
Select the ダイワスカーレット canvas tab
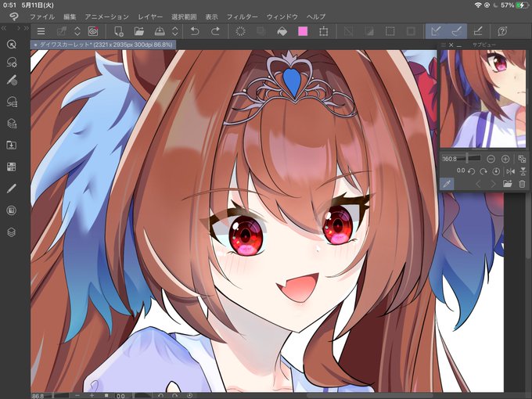click(x=103, y=45)
